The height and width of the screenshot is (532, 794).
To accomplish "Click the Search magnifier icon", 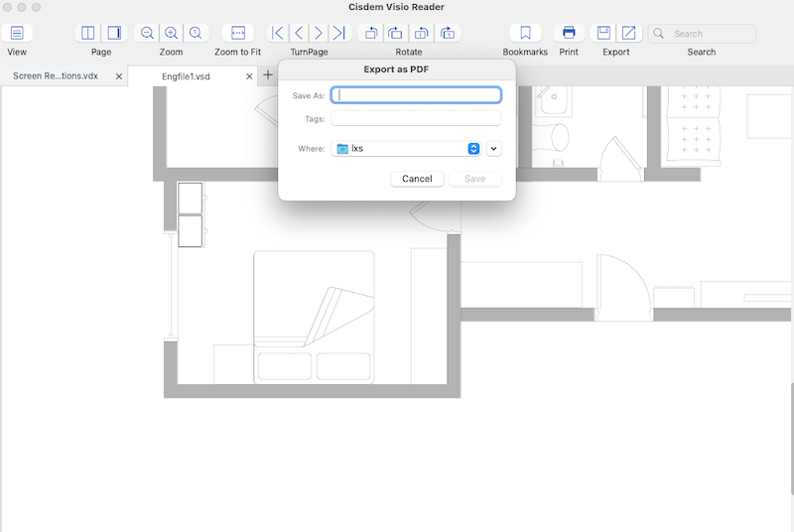I will 658,34.
